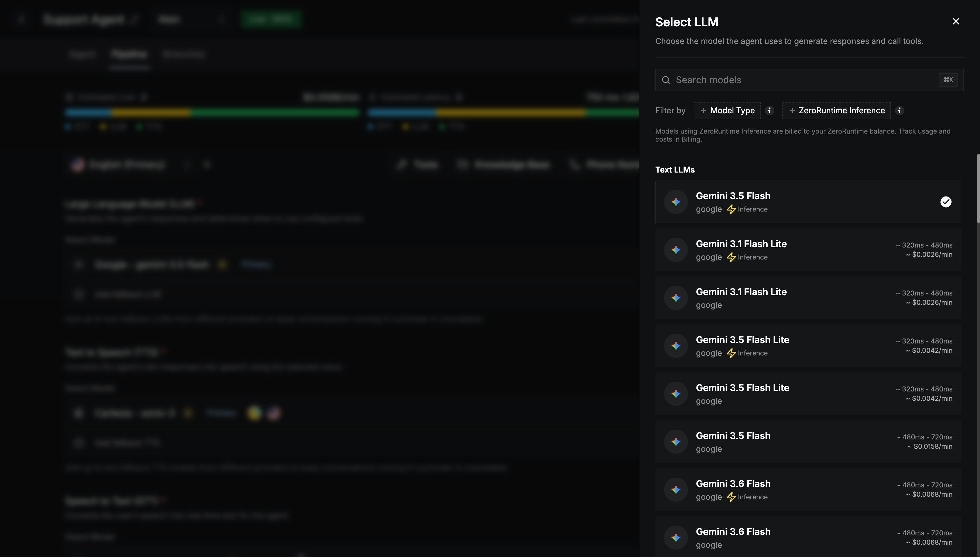Show info next to ZeroRuntime Inference filter

pyautogui.click(x=900, y=111)
